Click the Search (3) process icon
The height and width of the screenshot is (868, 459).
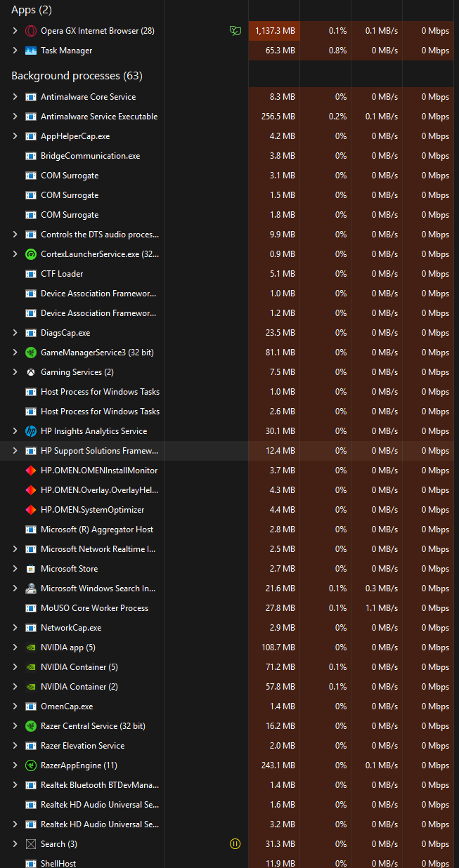click(31, 844)
